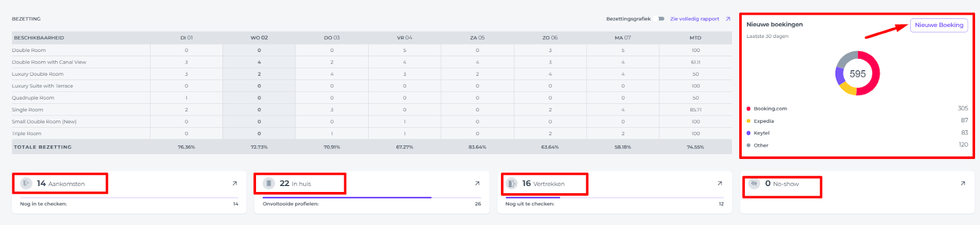
Task: Click Keytel count 83
Action: pyautogui.click(x=965, y=133)
